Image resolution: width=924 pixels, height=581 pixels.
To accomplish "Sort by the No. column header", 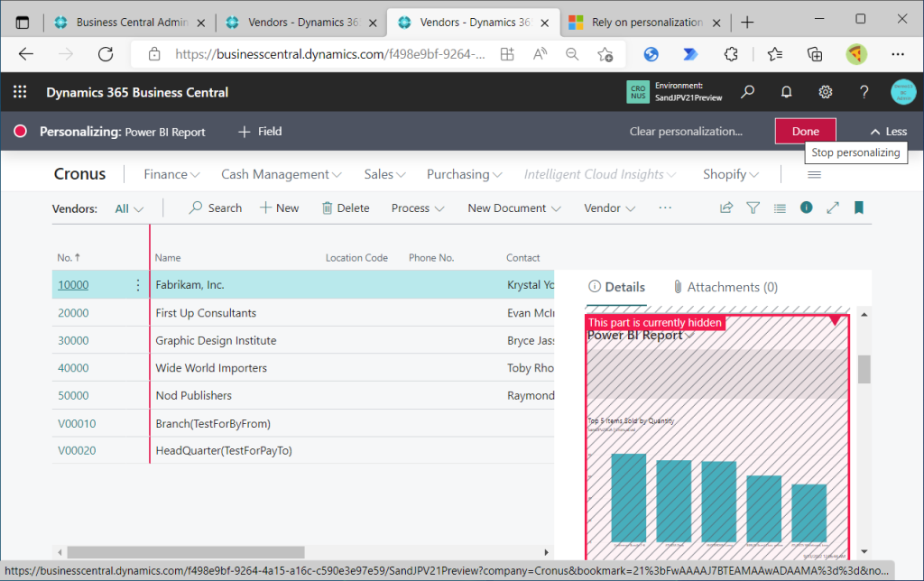I will (69, 257).
